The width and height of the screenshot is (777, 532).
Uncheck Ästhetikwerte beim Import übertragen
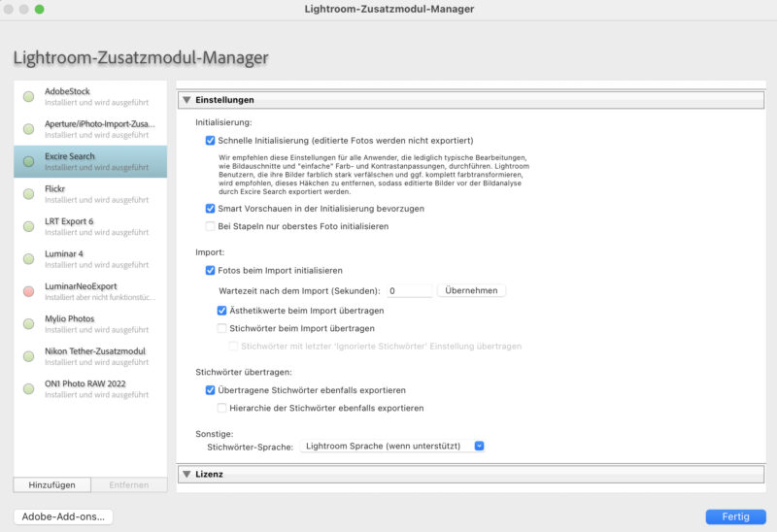(x=222, y=311)
